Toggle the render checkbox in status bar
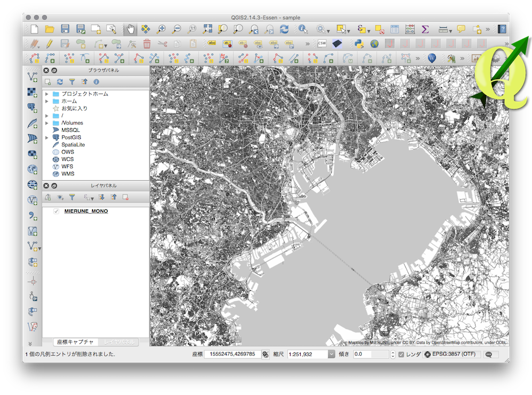This screenshot has width=532, height=395. (401, 354)
